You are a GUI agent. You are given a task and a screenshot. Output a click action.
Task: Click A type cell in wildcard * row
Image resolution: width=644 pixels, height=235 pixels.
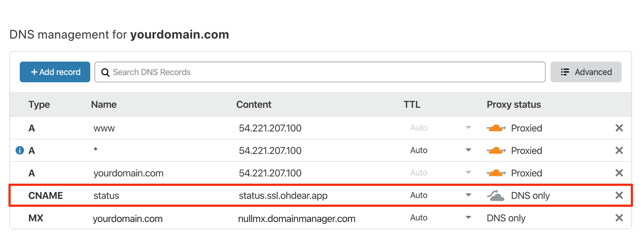point(31,151)
